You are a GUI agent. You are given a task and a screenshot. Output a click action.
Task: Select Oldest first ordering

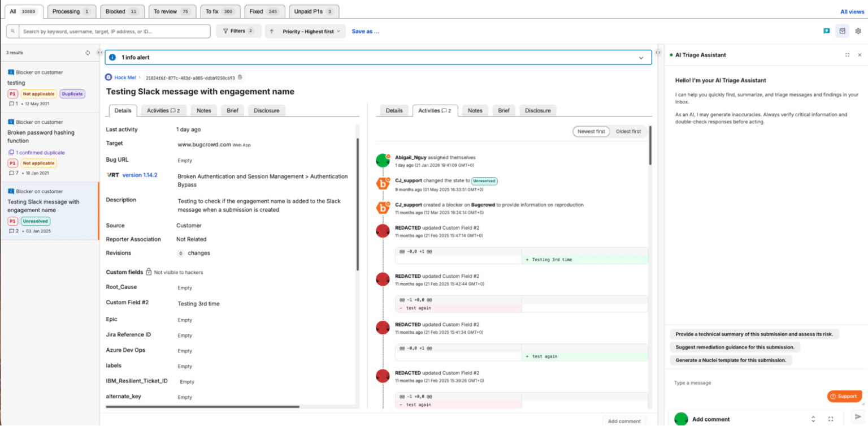(x=628, y=131)
